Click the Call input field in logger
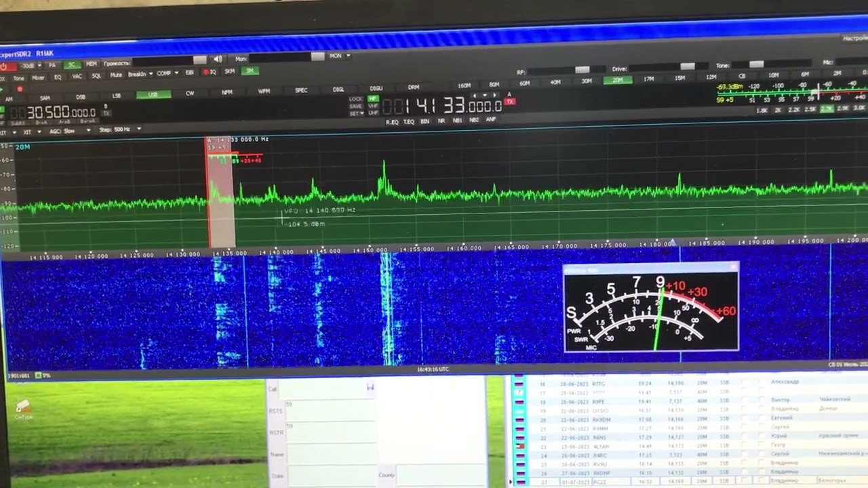The width and height of the screenshot is (868, 488). pos(326,389)
